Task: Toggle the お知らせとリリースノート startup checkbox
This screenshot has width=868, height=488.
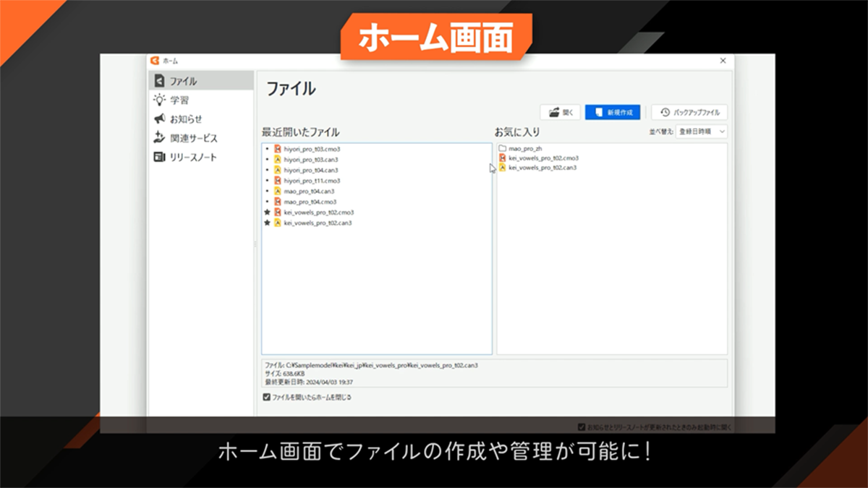Action: click(x=582, y=427)
